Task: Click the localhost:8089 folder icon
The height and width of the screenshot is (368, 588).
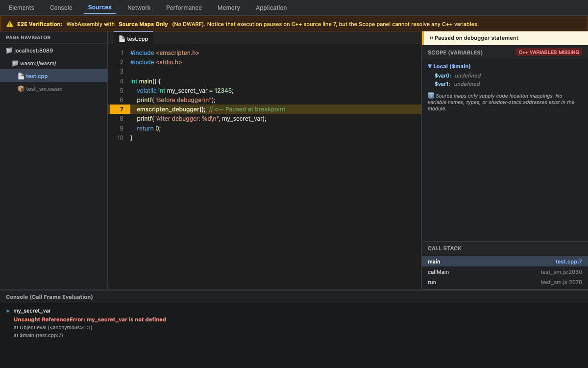Action: 9,51
